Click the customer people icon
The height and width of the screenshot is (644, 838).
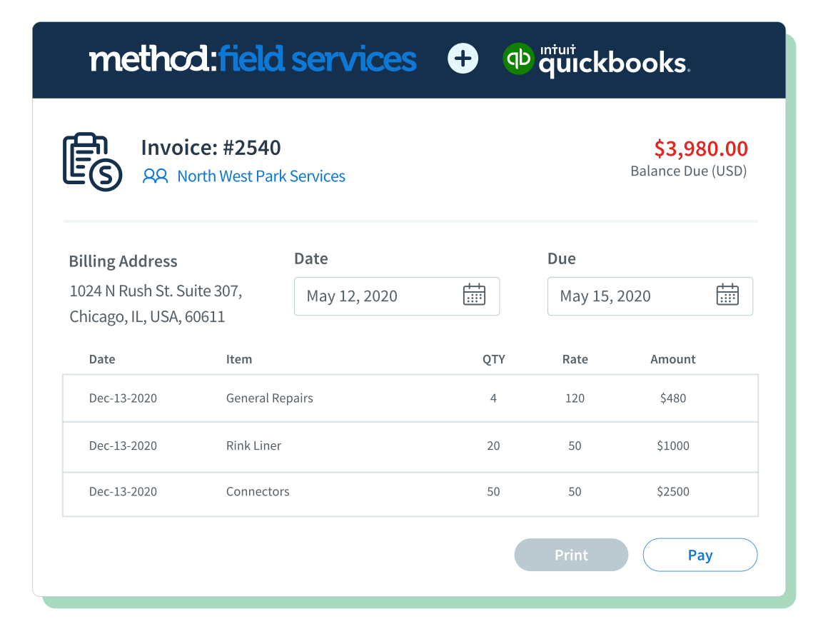[x=155, y=176]
